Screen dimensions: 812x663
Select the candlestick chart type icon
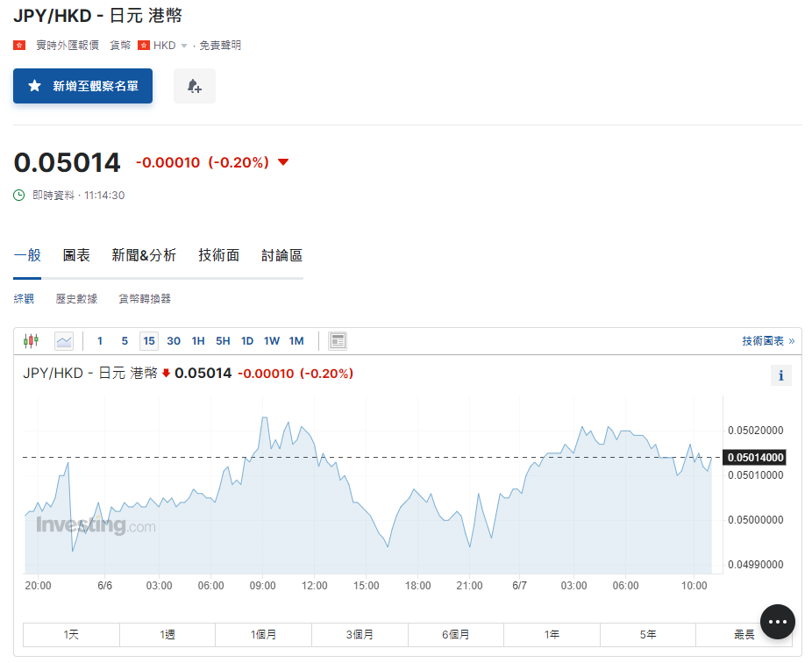(x=32, y=340)
